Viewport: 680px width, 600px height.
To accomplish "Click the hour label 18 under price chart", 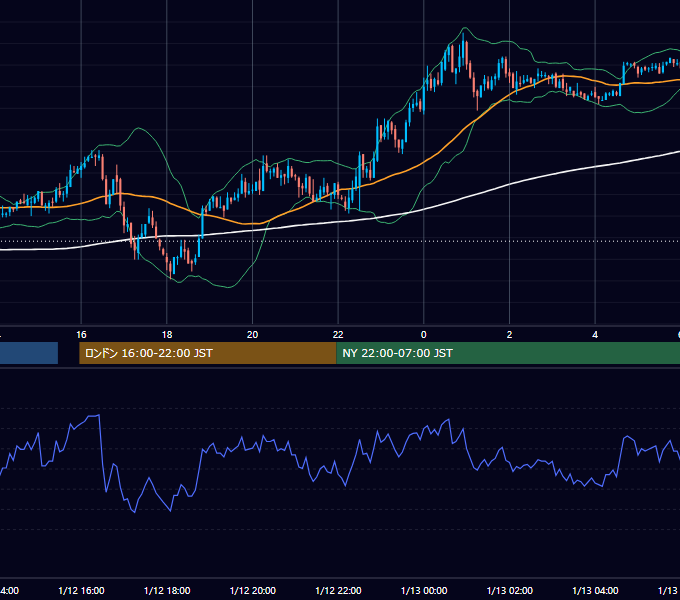I will pyautogui.click(x=167, y=335).
